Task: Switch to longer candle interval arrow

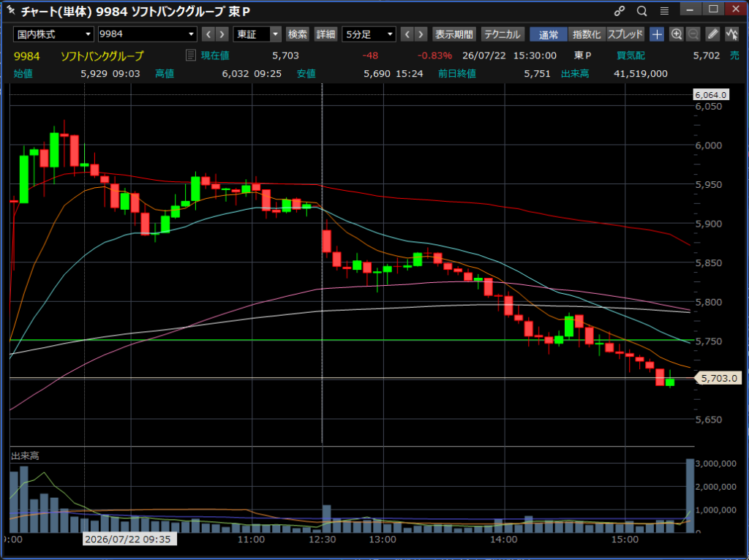Action: (421, 34)
